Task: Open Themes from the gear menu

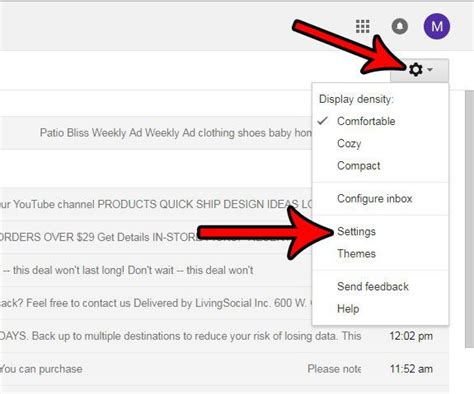Action: (380, 254)
